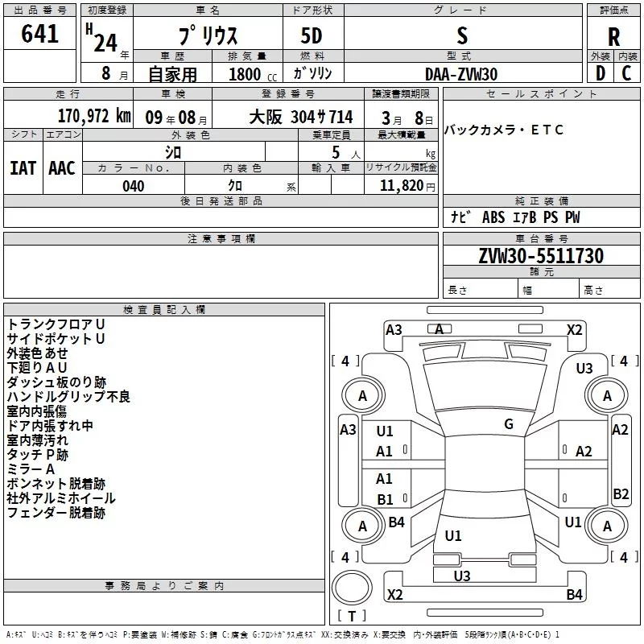The height and width of the screenshot is (644, 644).
Task: Select note 室内薄汚れ
Action: [37, 440]
